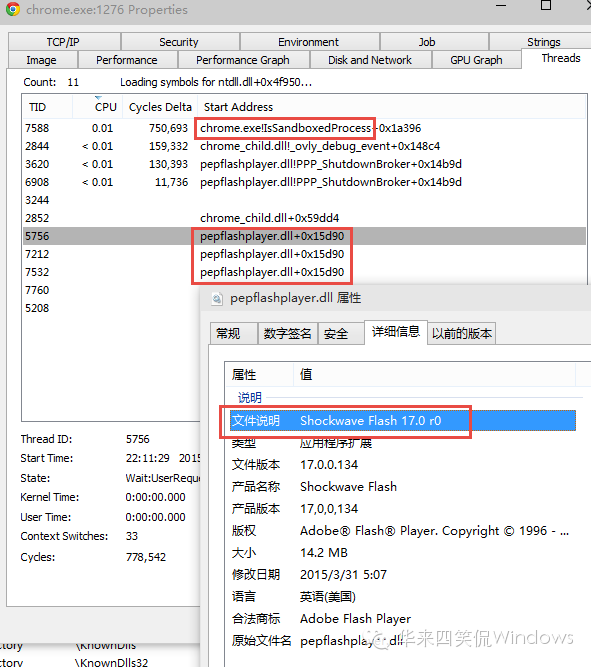591x667 pixels.
Task: Click Thread ID value 5756 in details
Action: (x=137, y=439)
